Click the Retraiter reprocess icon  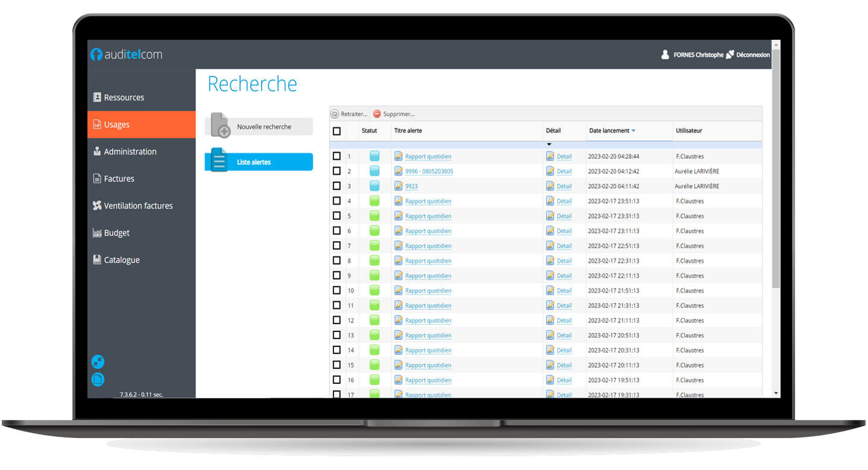pos(335,114)
